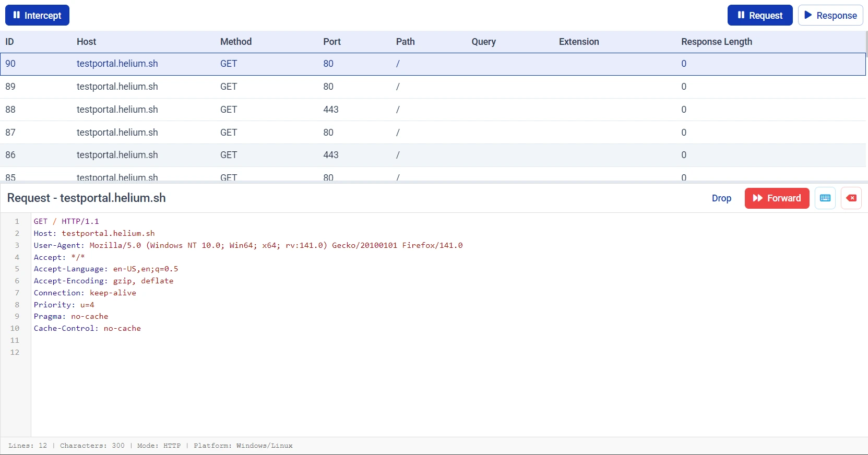Sort by Path column header
This screenshot has height=455, width=868.
[x=406, y=42]
